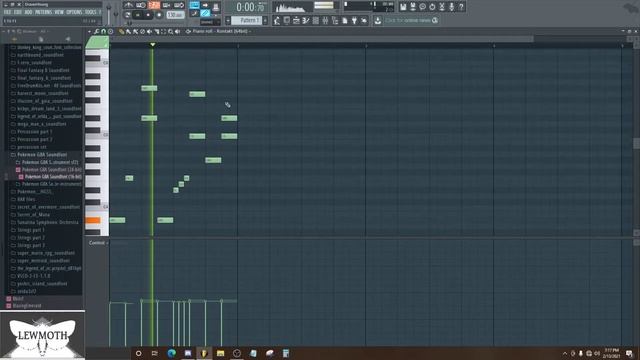Click the orange highlighted piano key

(93, 220)
